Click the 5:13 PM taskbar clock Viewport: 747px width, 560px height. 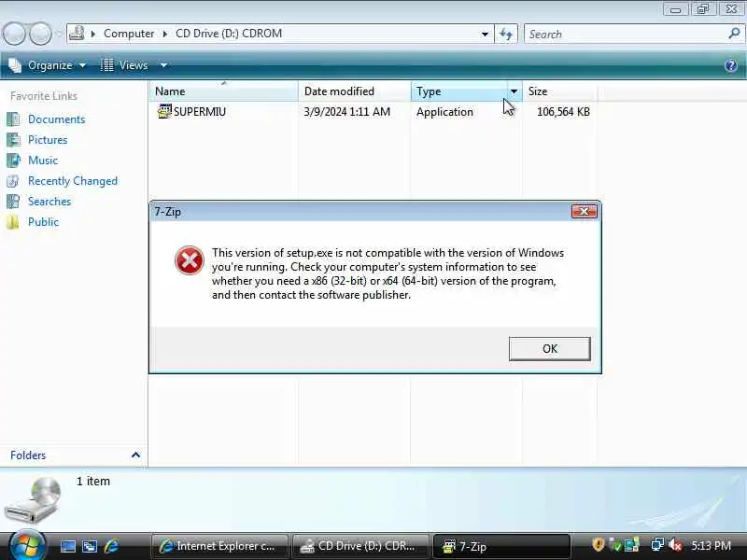711,546
